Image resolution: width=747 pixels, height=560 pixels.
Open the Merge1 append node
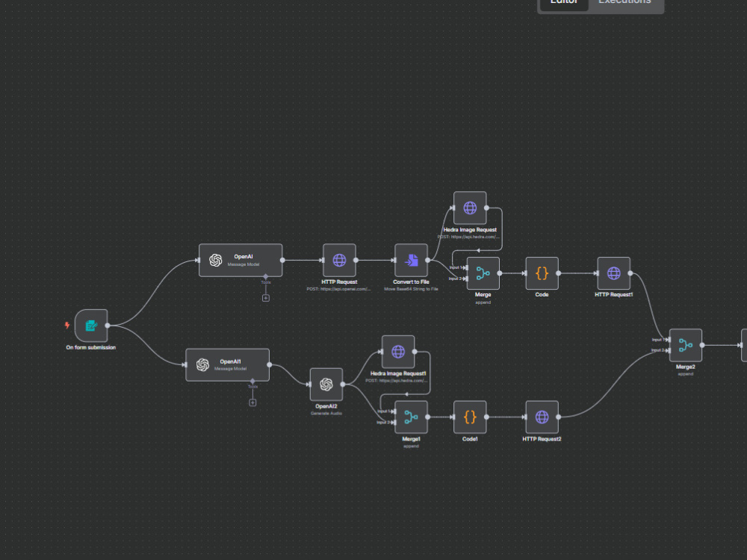pos(411,417)
